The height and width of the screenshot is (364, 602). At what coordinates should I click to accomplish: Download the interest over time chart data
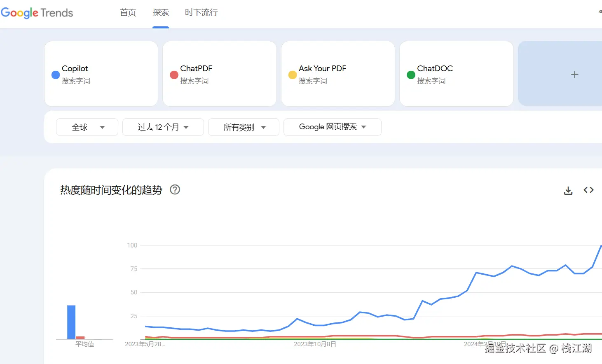[568, 190]
